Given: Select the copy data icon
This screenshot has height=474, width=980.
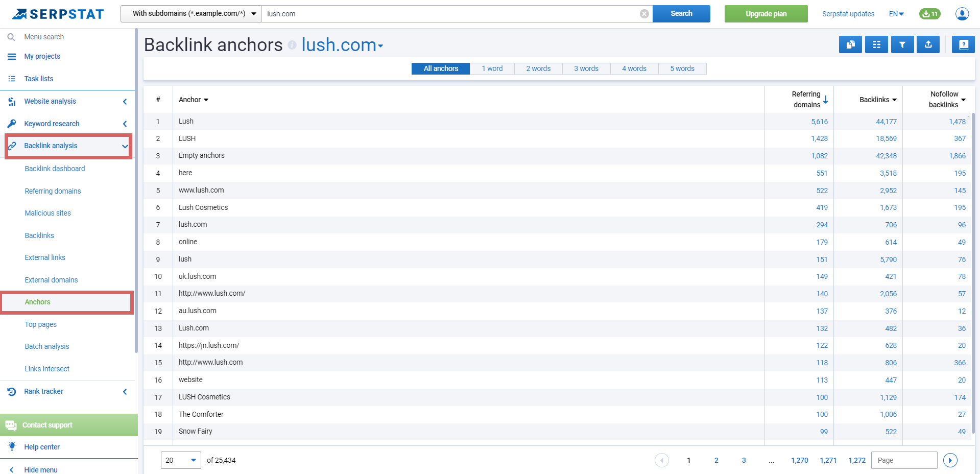Looking at the screenshot, I should point(850,44).
